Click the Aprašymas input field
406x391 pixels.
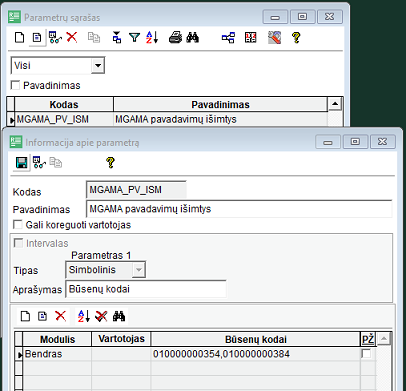coord(146,289)
